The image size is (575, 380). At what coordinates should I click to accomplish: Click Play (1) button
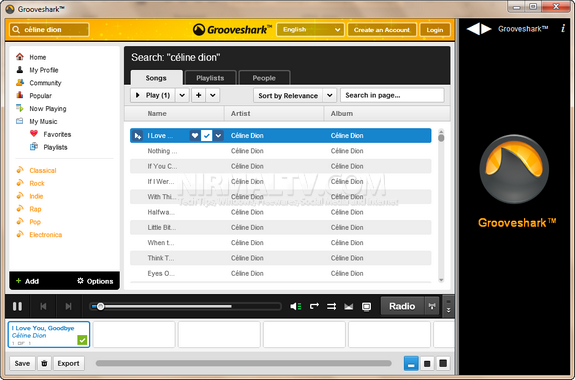pos(153,95)
